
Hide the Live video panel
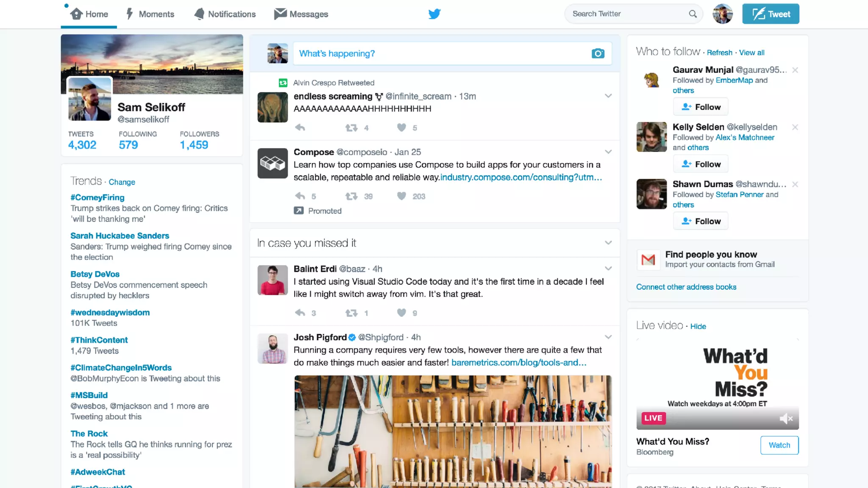pos(698,326)
